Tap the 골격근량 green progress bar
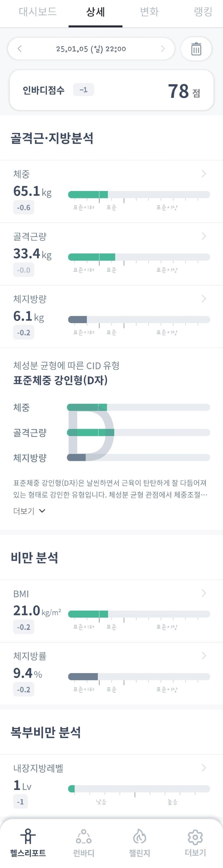The image size is (223, 868). (x=92, y=257)
